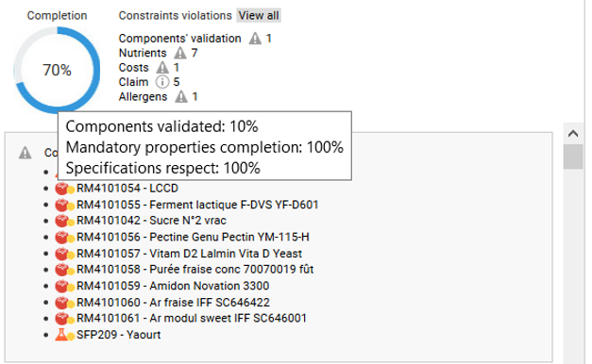The image size is (592, 364).
Task: Click the tomato icon beside Sucre N°2 vrac
Action: 61,221
